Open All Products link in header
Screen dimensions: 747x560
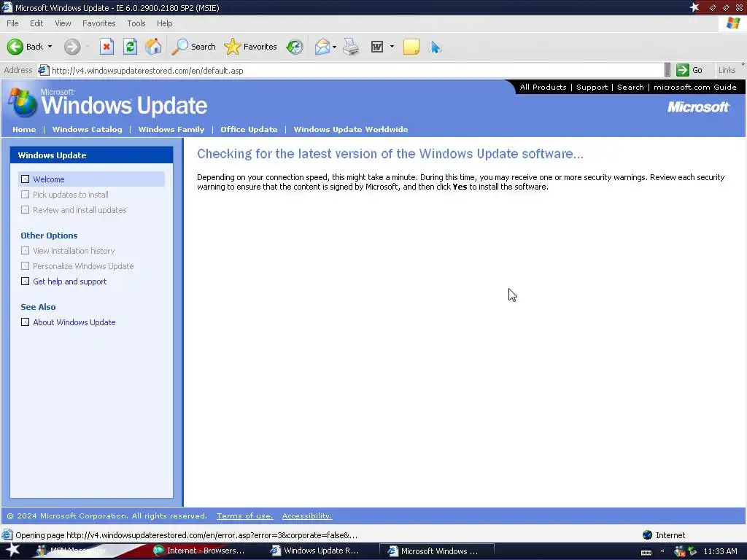click(x=543, y=87)
